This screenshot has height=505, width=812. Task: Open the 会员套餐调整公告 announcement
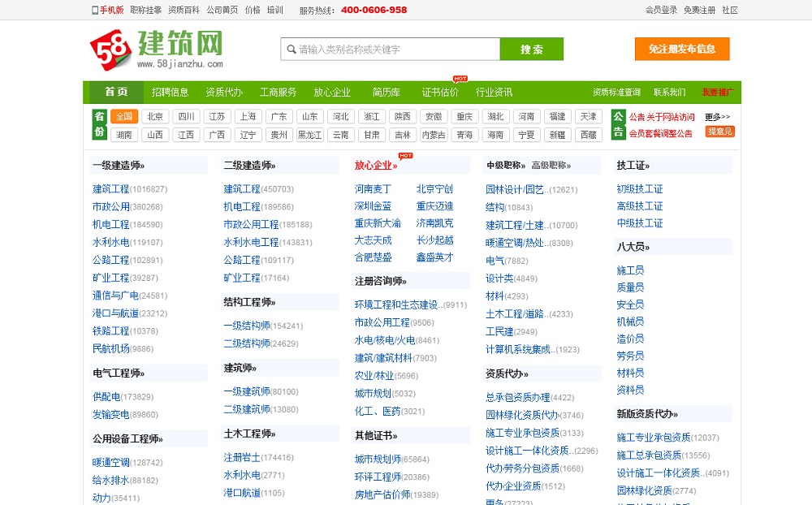[661, 134]
